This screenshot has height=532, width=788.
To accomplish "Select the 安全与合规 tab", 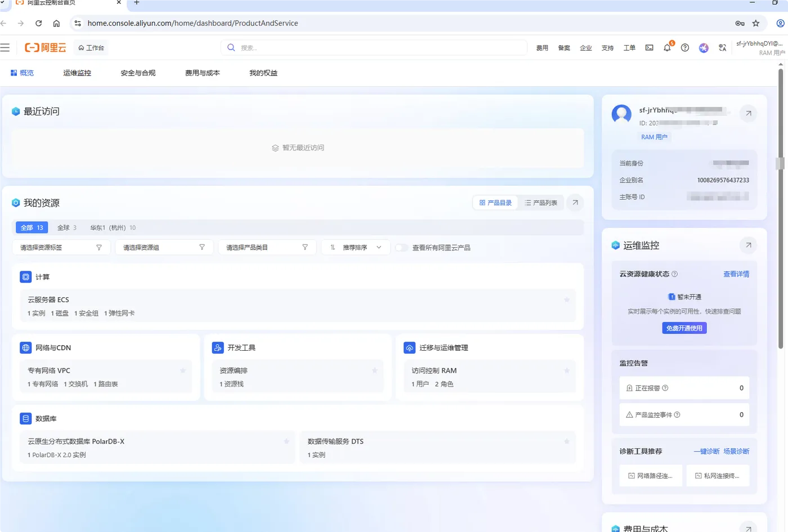I will click(x=138, y=73).
